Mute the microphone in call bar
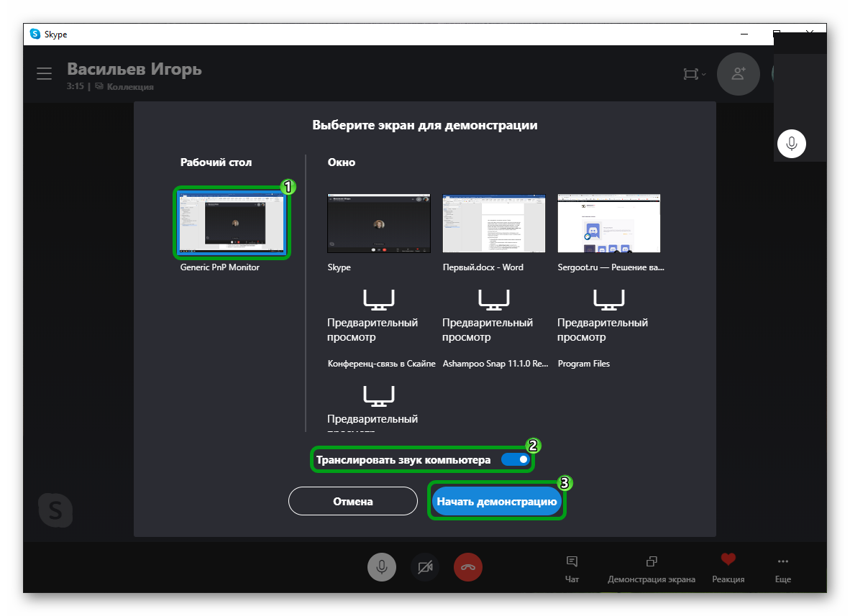 tap(382, 567)
